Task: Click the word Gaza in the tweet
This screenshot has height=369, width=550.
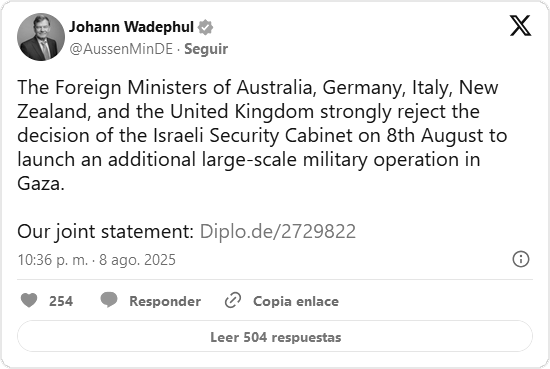Action: click(x=41, y=183)
